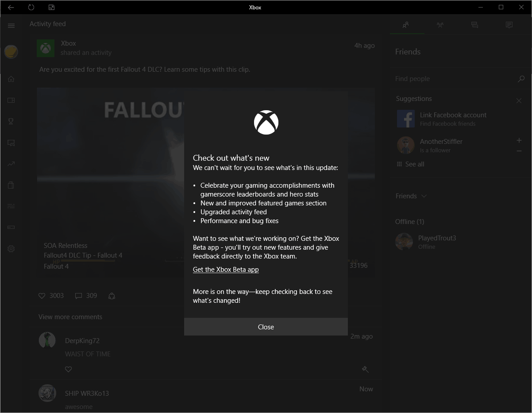Open SHIP WR3Ko13's avatar
Image resolution: width=532 pixels, height=413 pixels.
(47, 393)
